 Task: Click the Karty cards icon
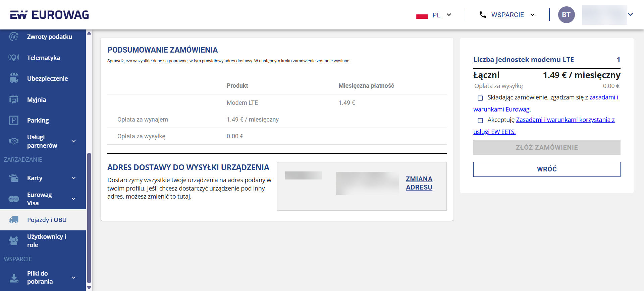tap(14, 178)
